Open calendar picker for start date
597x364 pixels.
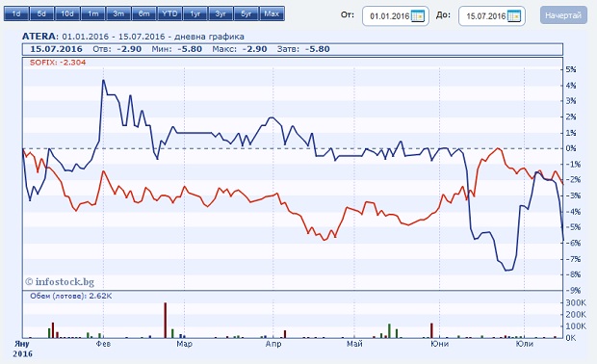click(x=418, y=16)
